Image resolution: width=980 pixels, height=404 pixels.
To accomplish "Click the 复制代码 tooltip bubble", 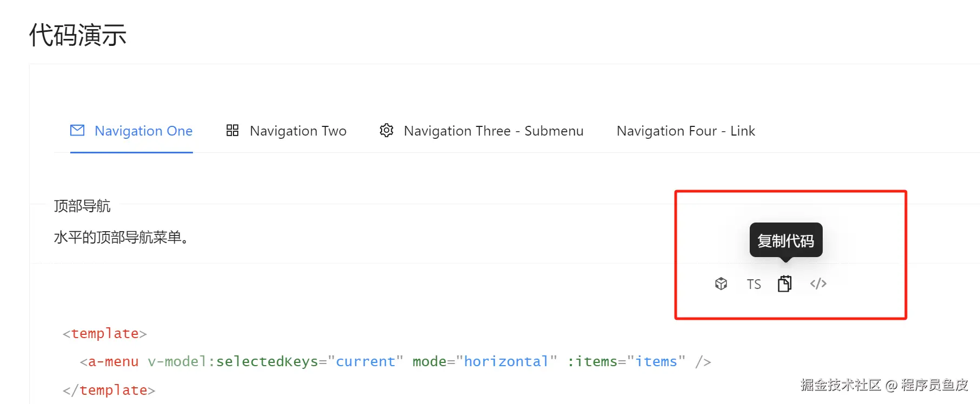I will (x=785, y=240).
